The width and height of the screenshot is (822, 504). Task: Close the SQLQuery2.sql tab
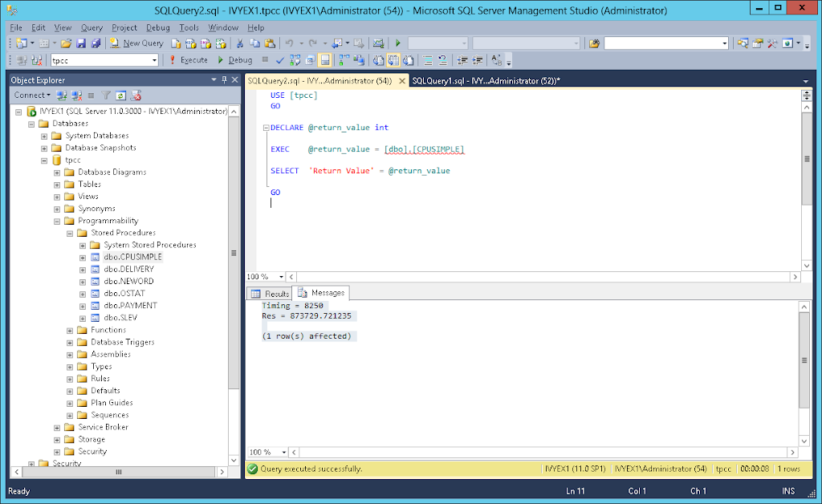(402, 81)
